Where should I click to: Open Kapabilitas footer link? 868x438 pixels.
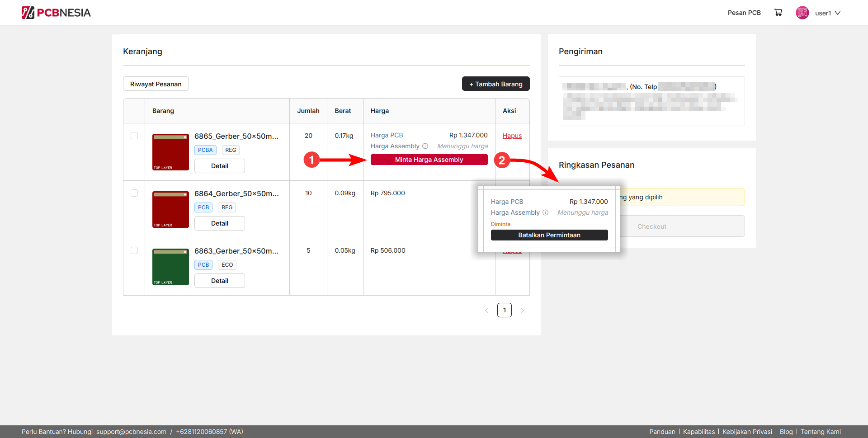(699, 432)
